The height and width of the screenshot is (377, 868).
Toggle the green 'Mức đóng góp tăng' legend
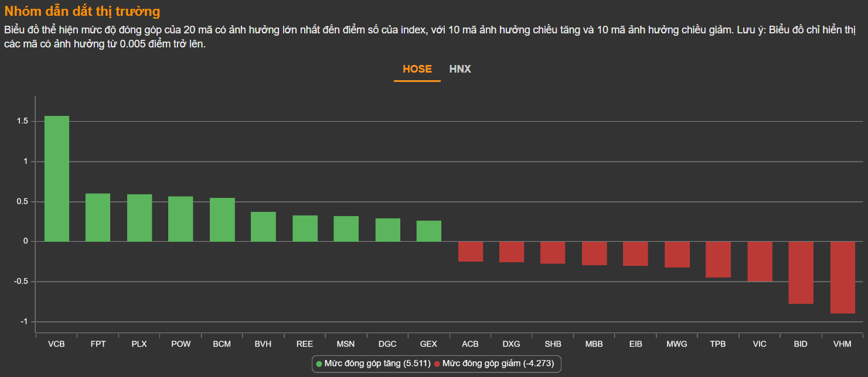(x=373, y=364)
